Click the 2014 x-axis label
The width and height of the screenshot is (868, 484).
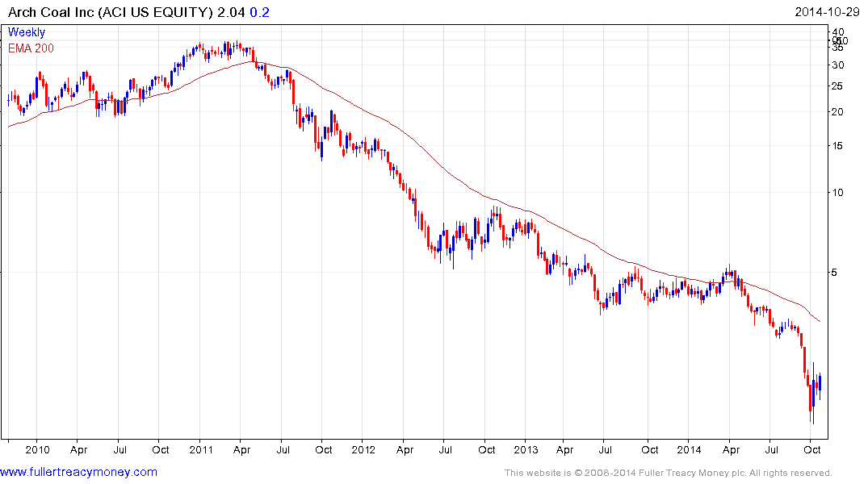point(690,450)
